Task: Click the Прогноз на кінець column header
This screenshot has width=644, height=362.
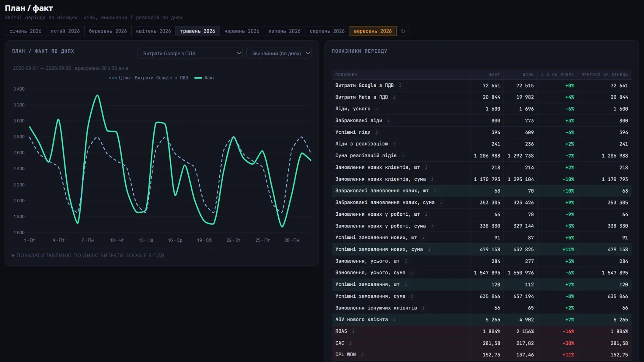Action: tap(605, 75)
